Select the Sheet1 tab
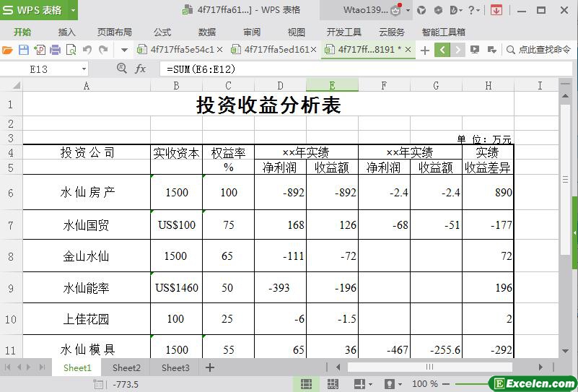Screen dimensions: 578x392 (77, 367)
